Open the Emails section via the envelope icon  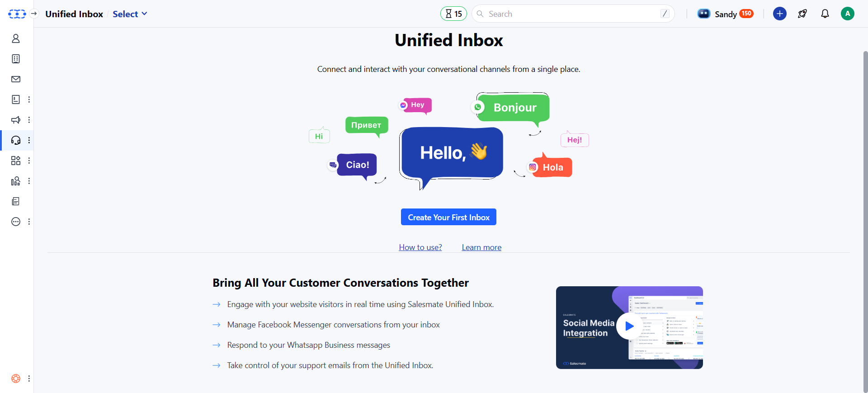click(x=16, y=79)
